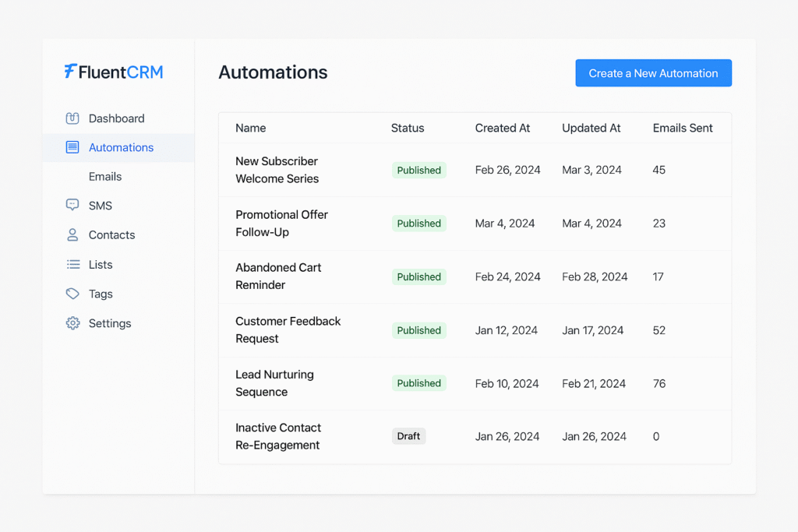Click the Mar 3, 2024 updated date

tap(592, 170)
